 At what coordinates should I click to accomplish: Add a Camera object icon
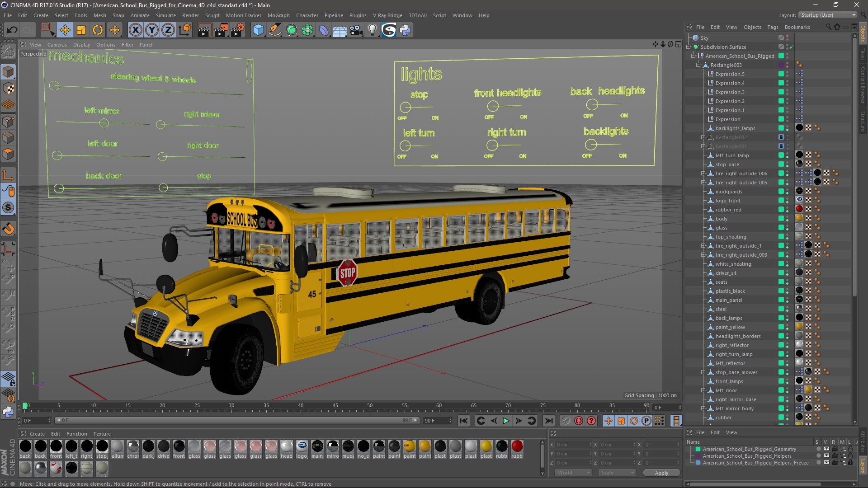(x=356, y=30)
